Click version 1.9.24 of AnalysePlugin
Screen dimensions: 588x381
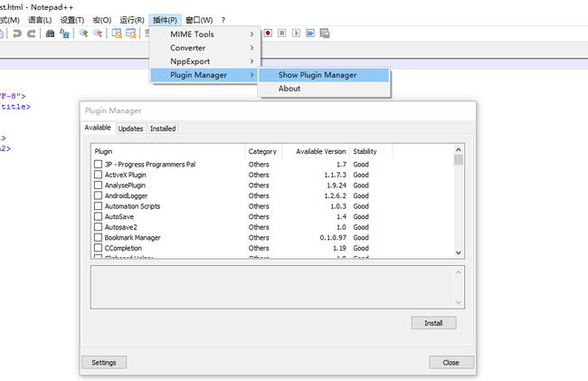click(337, 186)
